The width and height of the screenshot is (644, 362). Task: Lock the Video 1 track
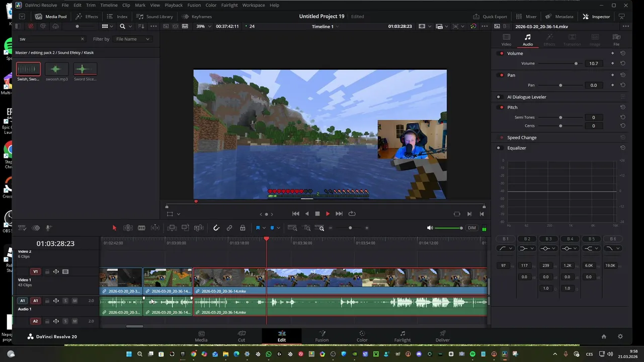[47, 272]
